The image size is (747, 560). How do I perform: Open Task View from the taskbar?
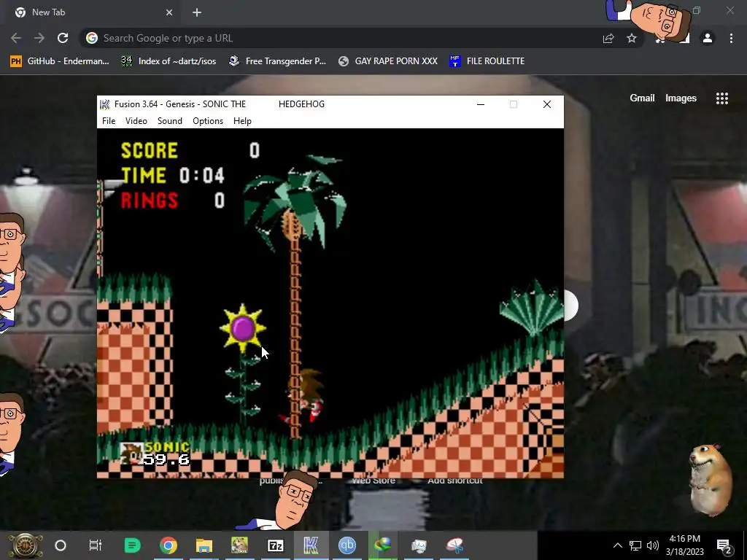pos(96,545)
